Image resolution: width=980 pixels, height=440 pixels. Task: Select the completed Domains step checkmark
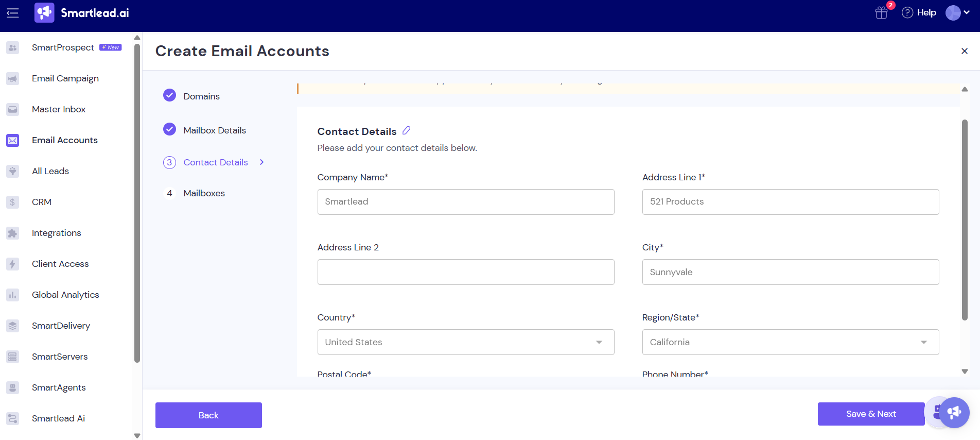coord(169,95)
